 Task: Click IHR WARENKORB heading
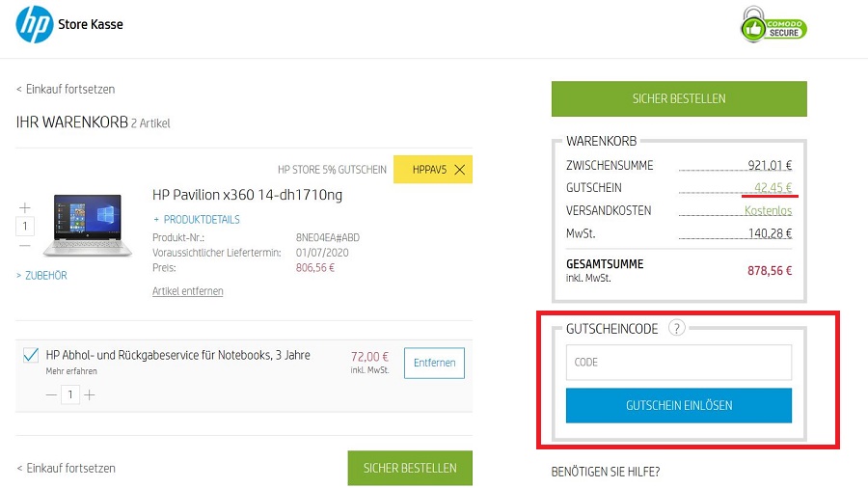72,122
